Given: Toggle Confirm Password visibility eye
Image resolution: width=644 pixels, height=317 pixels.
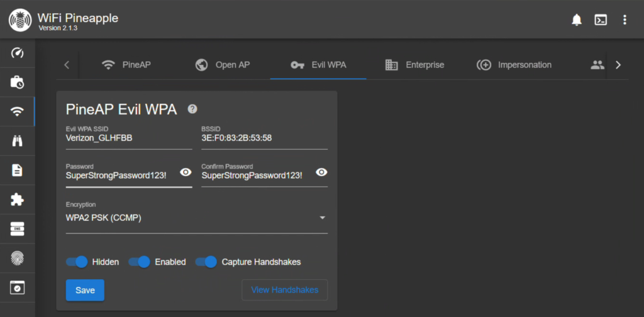Looking at the screenshot, I should pos(321,172).
